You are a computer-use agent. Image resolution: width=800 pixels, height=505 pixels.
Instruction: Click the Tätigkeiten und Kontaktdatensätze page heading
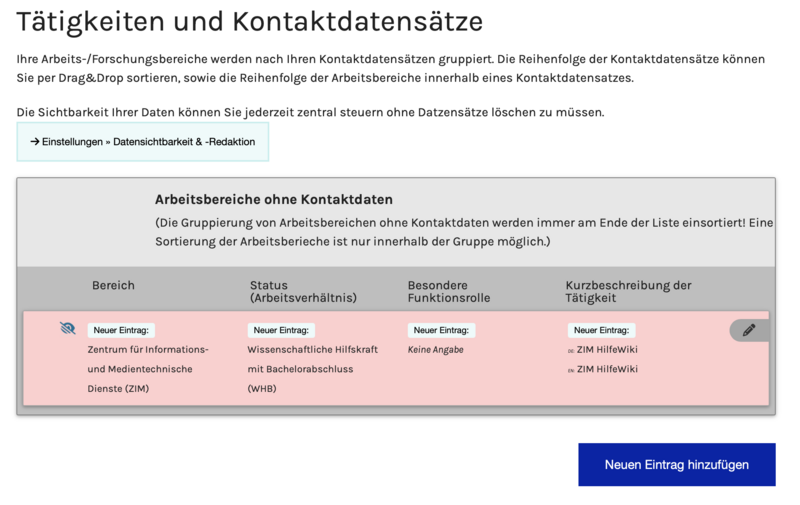click(250, 21)
